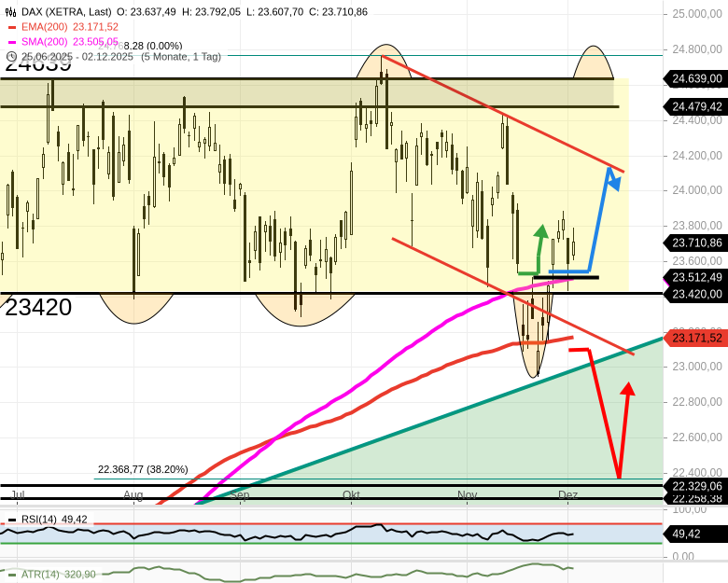The image size is (728, 583).
Task: Click the ATR(14) indicator label
Action: click(39, 575)
